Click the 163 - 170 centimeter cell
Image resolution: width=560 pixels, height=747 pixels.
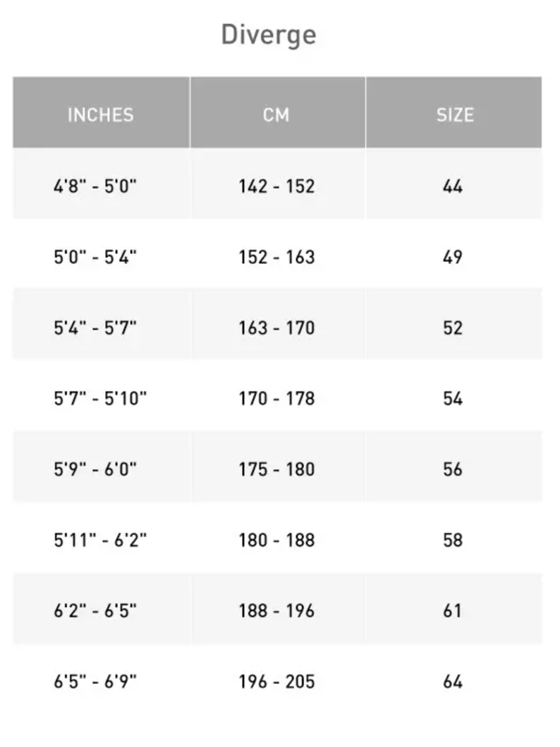(x=276, y=328)
